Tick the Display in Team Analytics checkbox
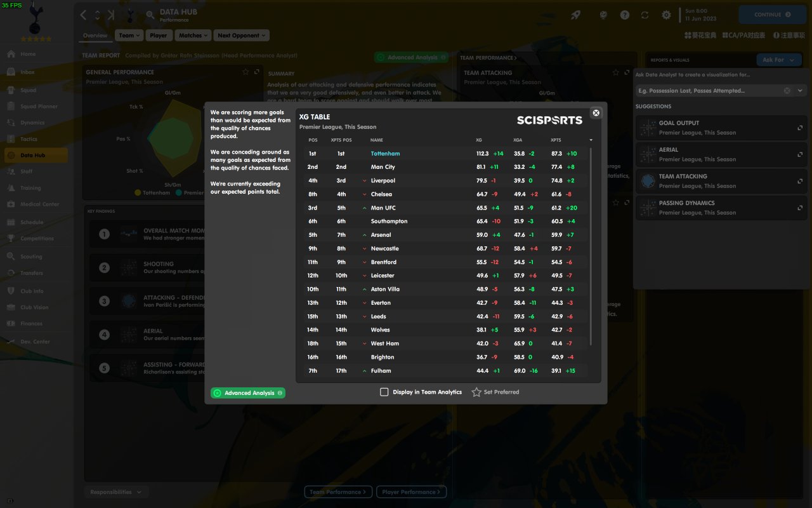The image size is (812, 508). click(384, 392)
